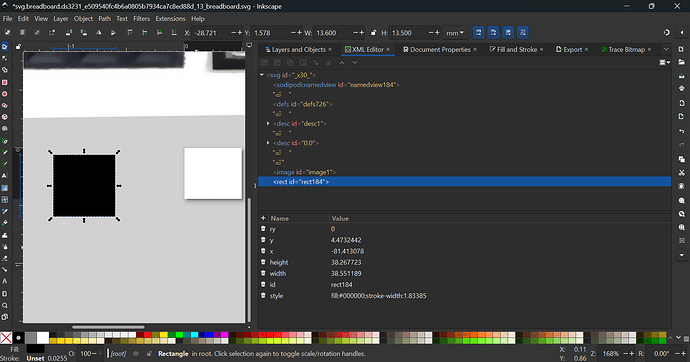Toggle the guides lock at ruler corner
The height and width of the screenshot is (362, 690).
click(x=18, y=46)
